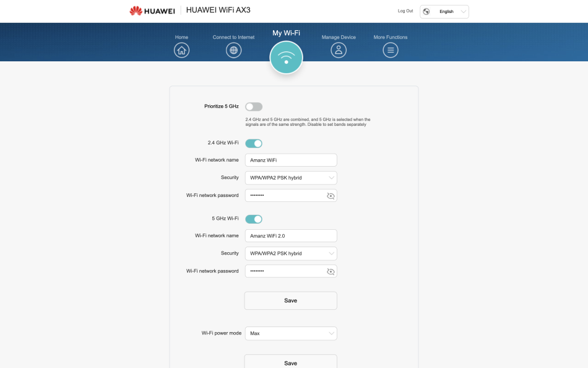This screenshot has width=588, height=368.
Task: Save the Wi-Fi network settings
Action: coord(291,301)
